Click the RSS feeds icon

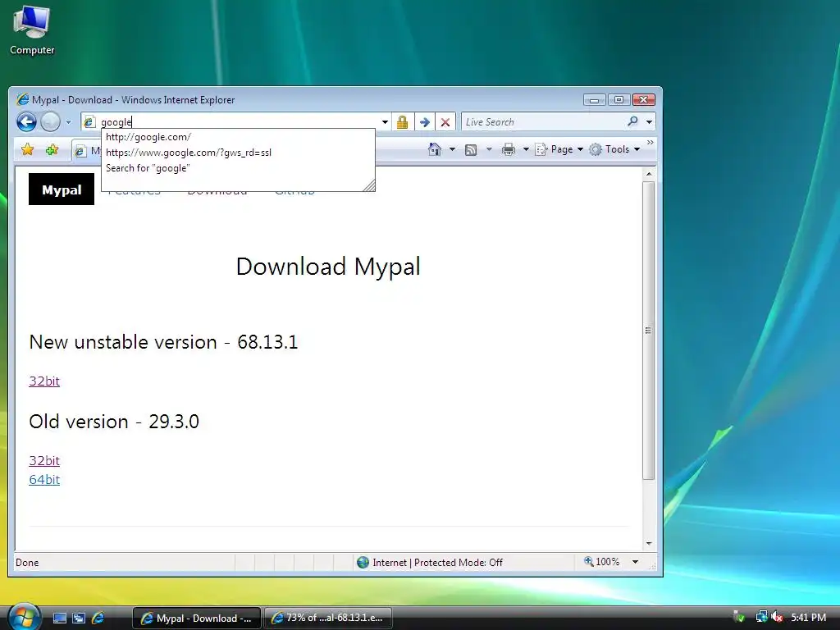(471, 150)
